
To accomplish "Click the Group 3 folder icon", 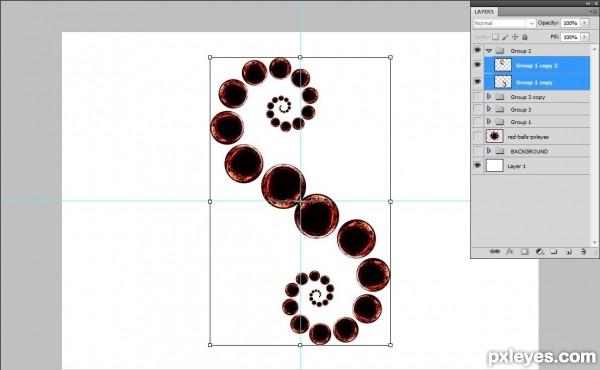I will pyautogui.click(x=500, y=109).
